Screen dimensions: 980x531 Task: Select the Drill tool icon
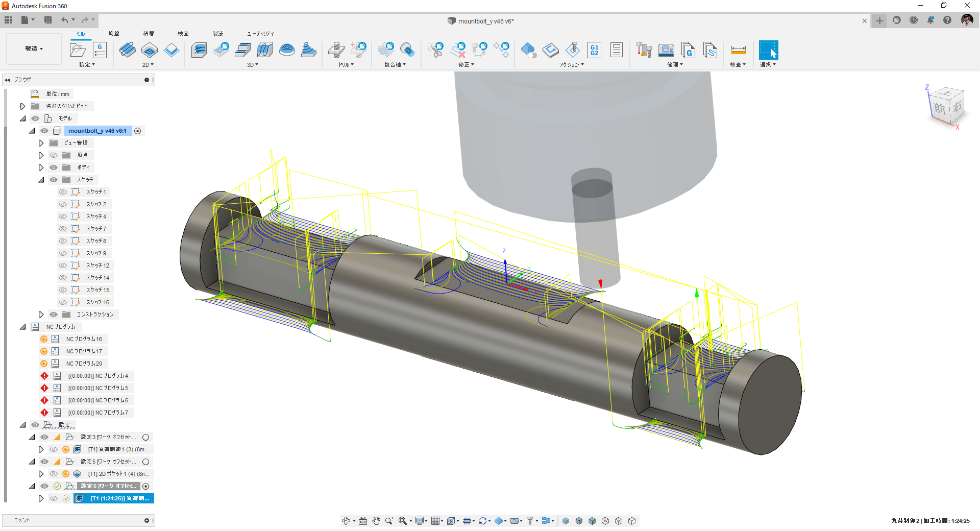[336, 50]
